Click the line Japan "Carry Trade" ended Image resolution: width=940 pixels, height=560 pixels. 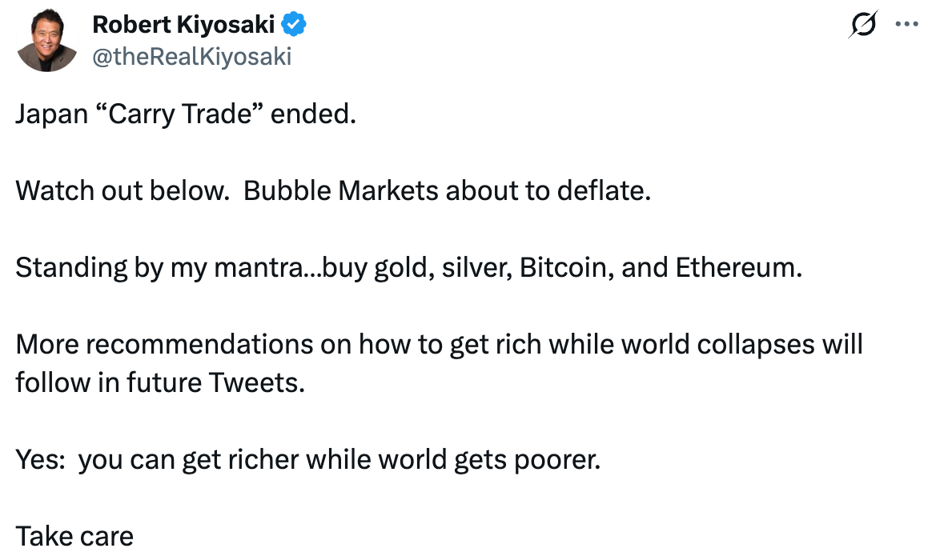pos(186,114)
